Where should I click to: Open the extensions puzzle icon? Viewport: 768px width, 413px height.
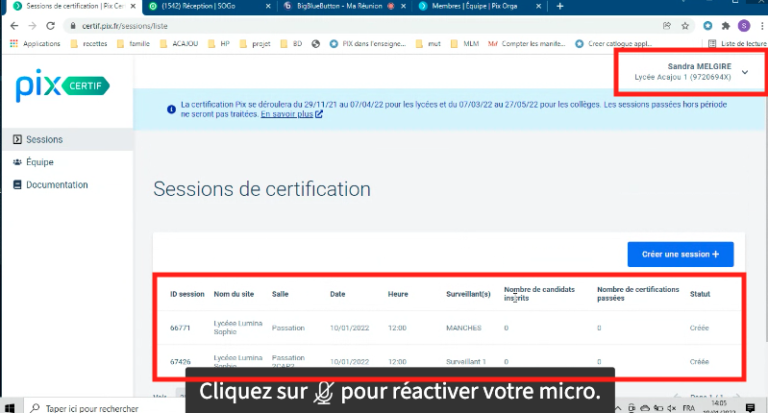[726, 26]
